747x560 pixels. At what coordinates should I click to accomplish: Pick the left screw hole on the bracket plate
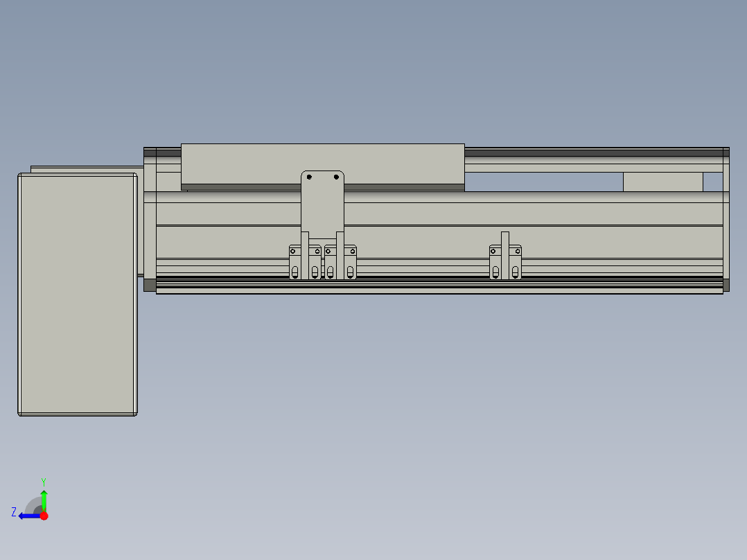click(309, 177)
